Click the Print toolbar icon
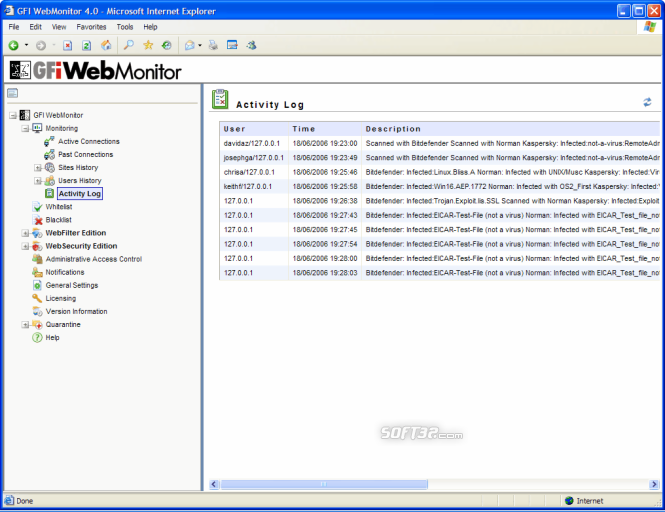 tap(213, 45)
